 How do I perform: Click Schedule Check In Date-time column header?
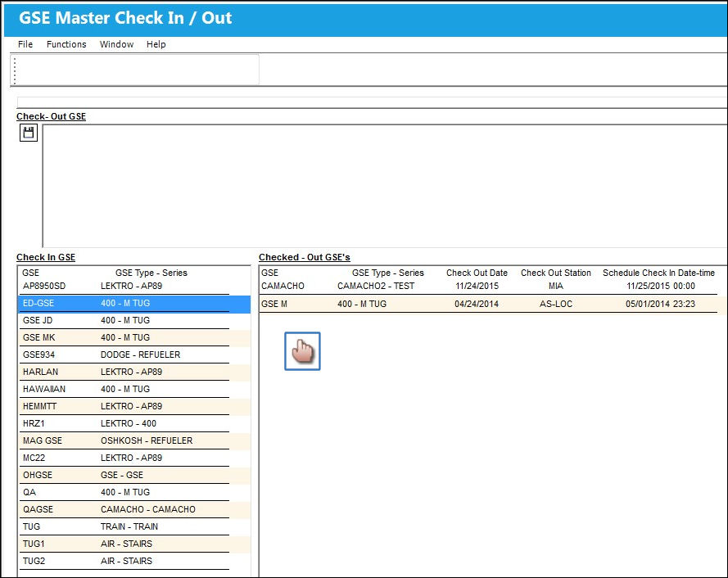(659, 273)
